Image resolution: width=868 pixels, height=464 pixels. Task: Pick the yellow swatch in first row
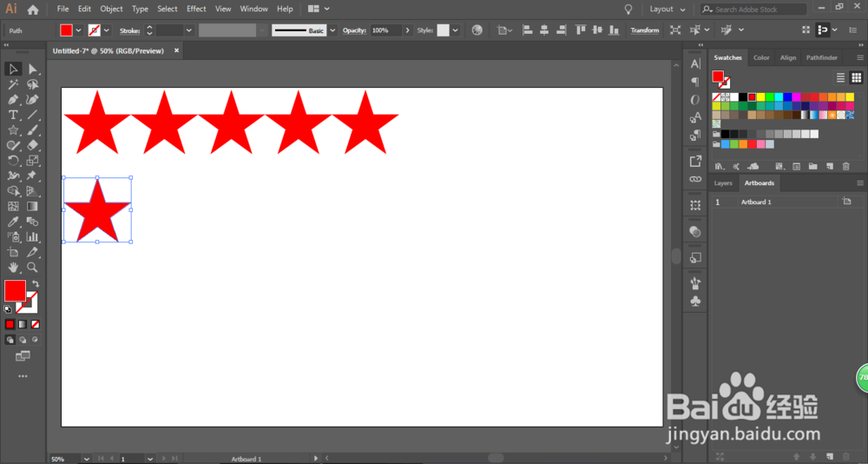[760, 97]
